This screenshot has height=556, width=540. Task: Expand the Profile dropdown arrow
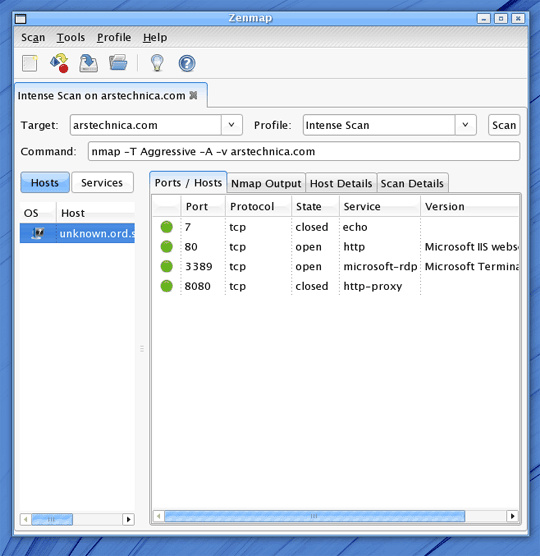pyautogui.click(x=465, y=125)
